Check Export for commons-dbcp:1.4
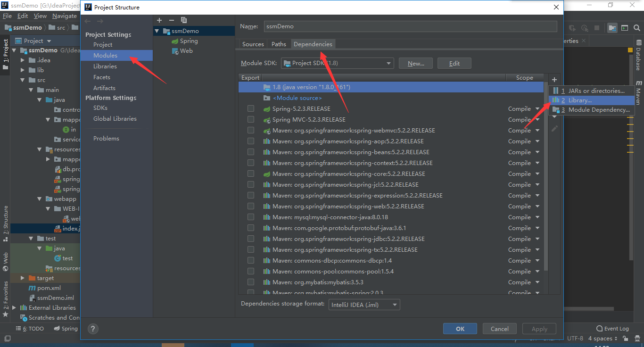 point(251,261)
